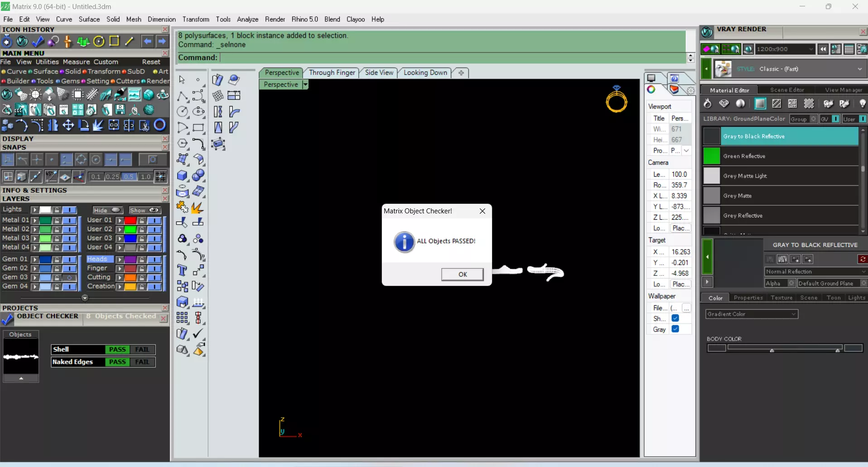The height and width of the screenshot is (467, 868).
Task: Open the 1200x900 resolution dropdown
Action: tap(785, 49)
